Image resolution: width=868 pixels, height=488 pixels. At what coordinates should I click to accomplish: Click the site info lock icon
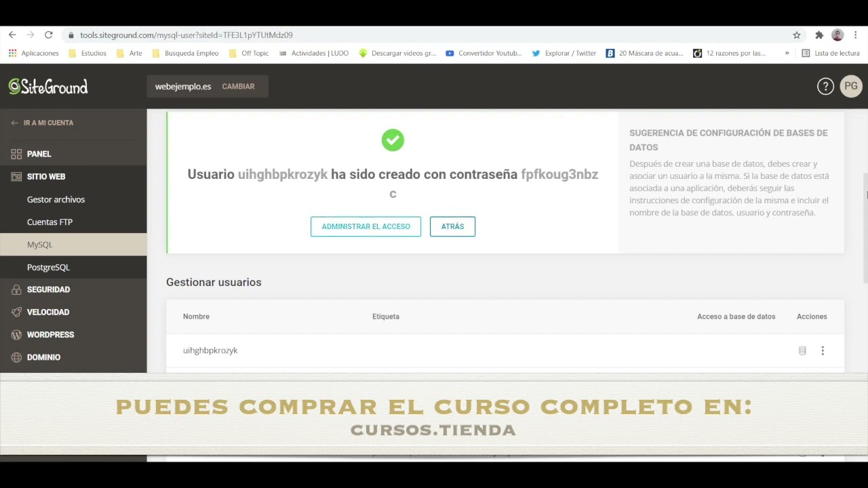point(71,35)
